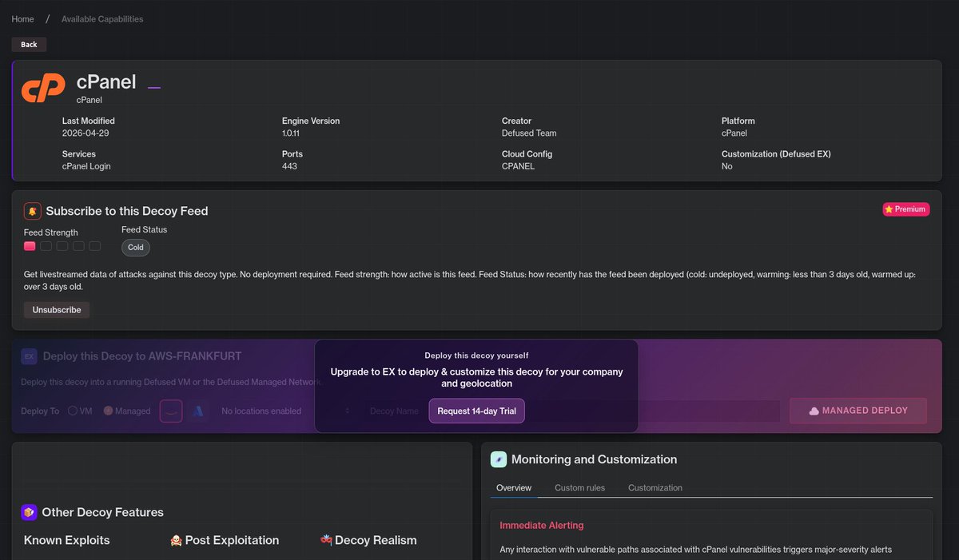This screenshot has height=560, width=959.
Task: Choose the Managed deploy radio option
Action: [108, 411]
